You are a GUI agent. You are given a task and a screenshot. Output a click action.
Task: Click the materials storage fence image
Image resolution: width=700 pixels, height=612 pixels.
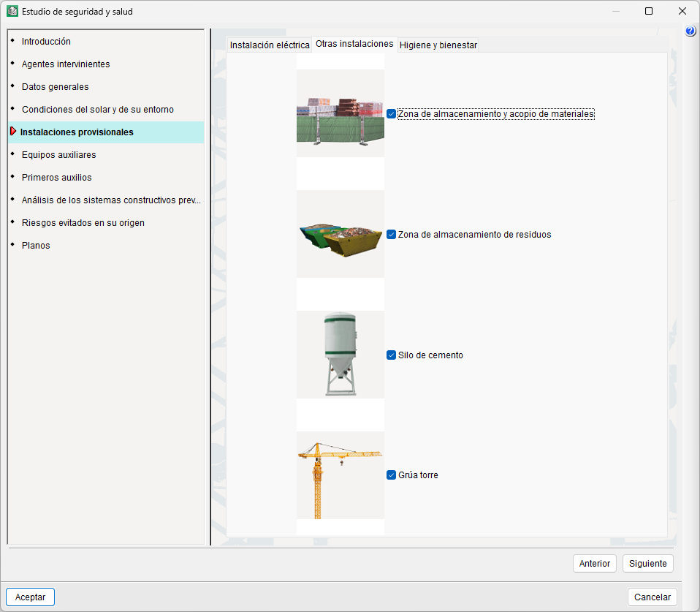341,113
